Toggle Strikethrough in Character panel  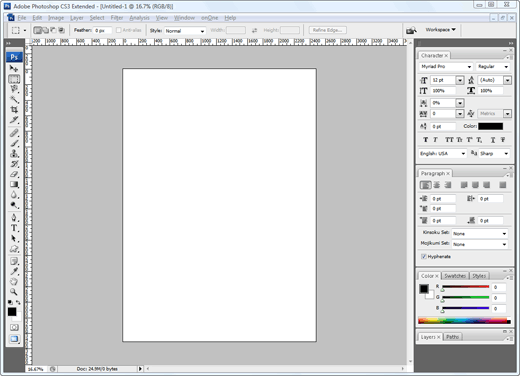point(503,140)
